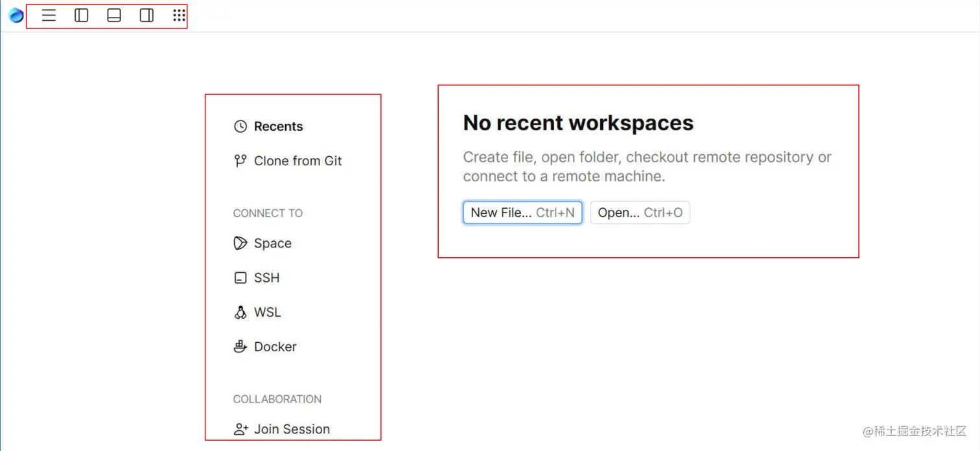Select the Recents clock icon

coord(240,126)
